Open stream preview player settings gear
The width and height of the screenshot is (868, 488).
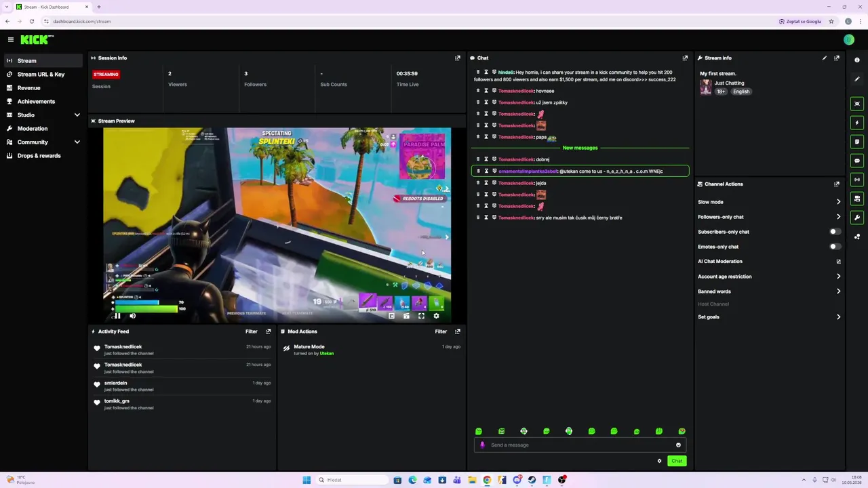pos(436,316)
